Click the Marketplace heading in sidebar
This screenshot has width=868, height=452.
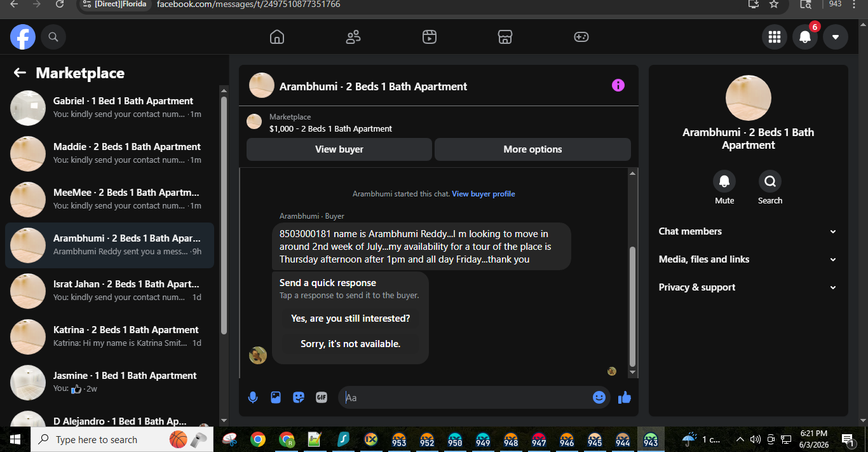coord(80,73)
